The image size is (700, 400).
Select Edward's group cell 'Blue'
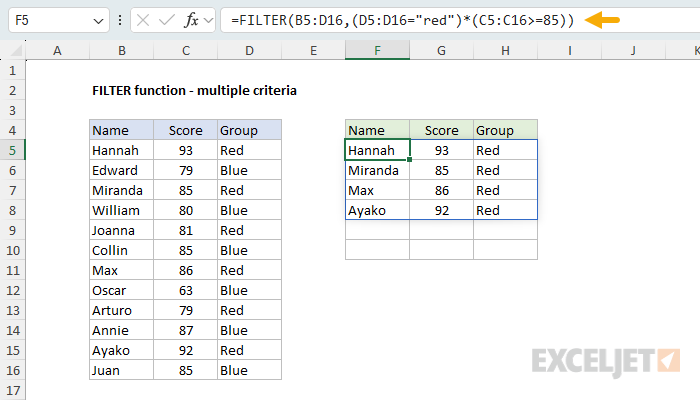click(250, 171)
